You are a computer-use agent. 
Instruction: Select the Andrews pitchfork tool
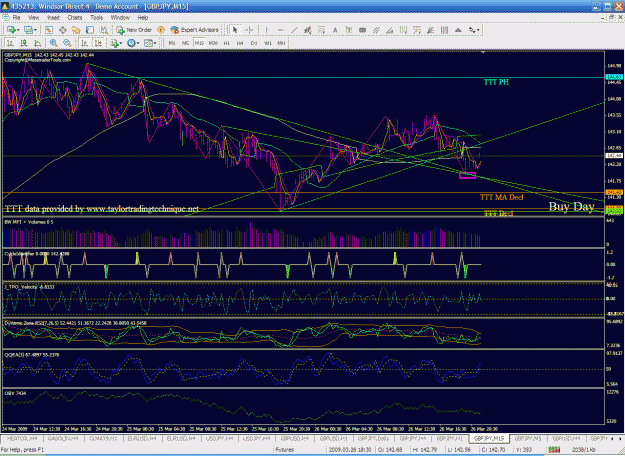[376, 30]
